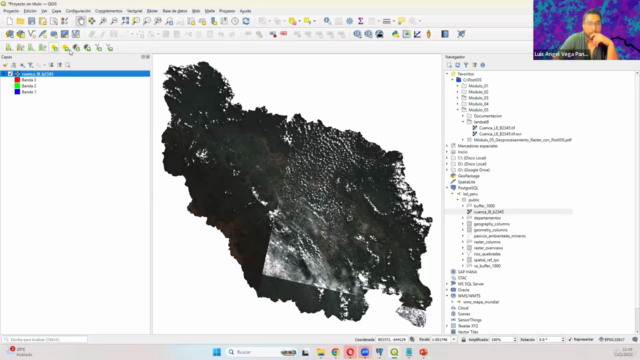Click the blue Banda 1 swatch
The image size is (640, 360).
pyautogui.click(x=17, y=92)
